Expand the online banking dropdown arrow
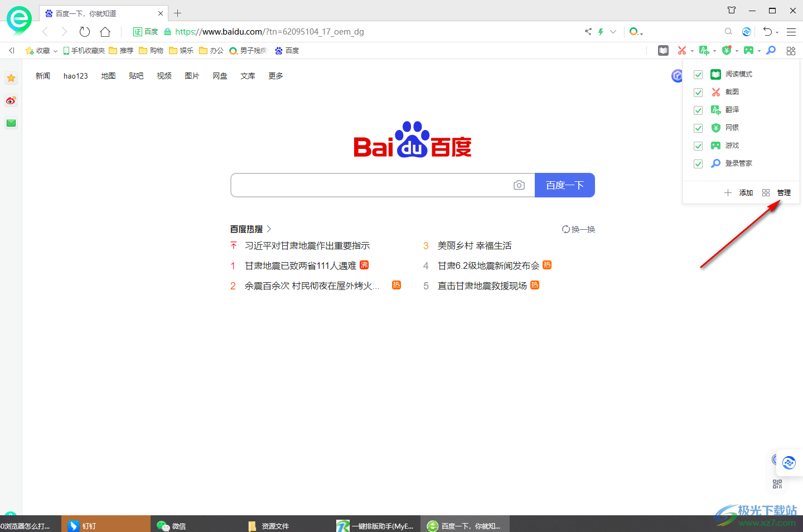 737,51
